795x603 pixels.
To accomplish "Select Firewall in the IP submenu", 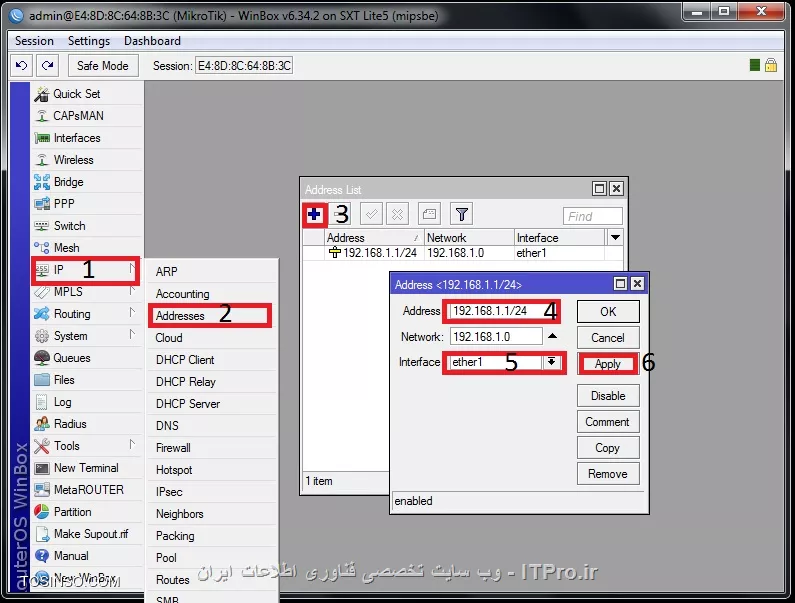I will point(212,448).
